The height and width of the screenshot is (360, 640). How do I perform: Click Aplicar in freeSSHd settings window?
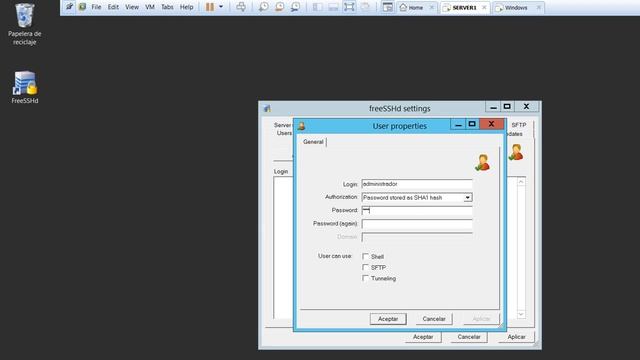[516, 337]
